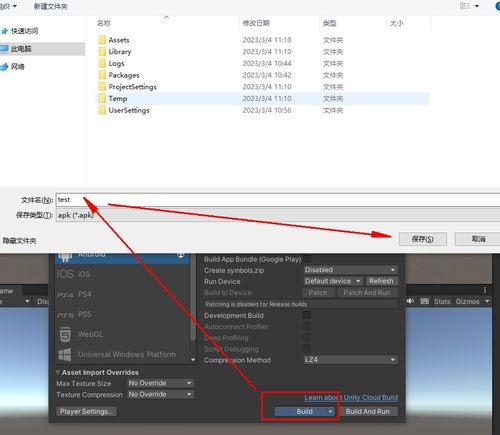Viewport: 500px width, 435px height.
Task: Select Universal Windows Platform icon
Action: pos(65,354)
